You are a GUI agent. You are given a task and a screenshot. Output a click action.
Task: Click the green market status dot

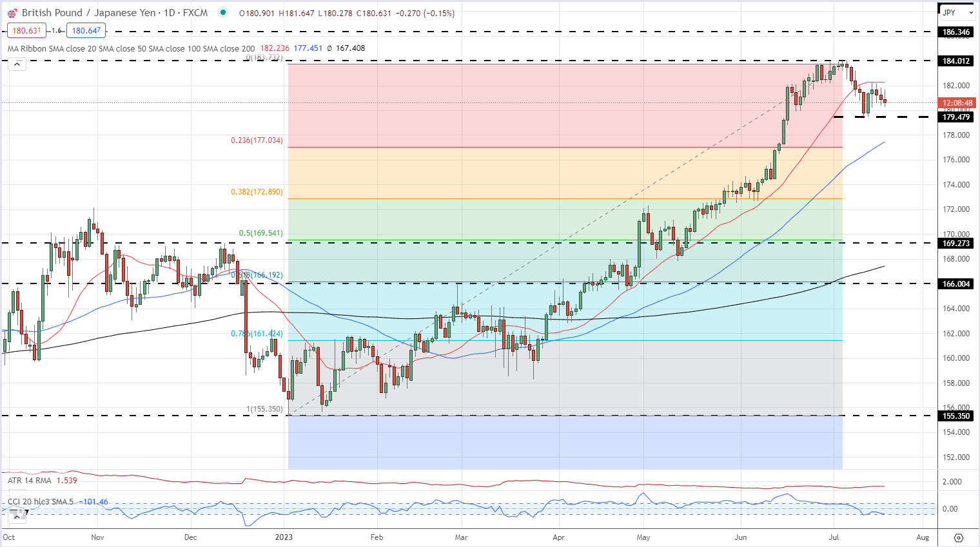pyautogui.click(x=223, y=12)
